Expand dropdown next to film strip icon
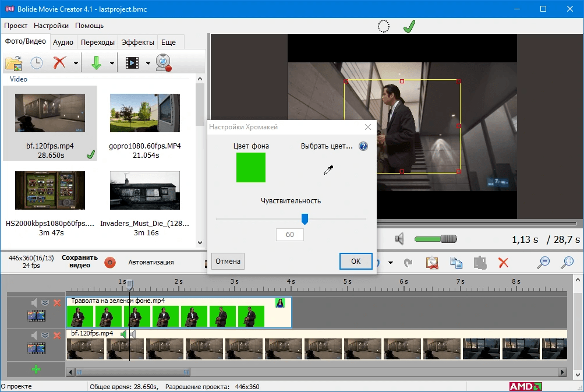 point(148,63)
